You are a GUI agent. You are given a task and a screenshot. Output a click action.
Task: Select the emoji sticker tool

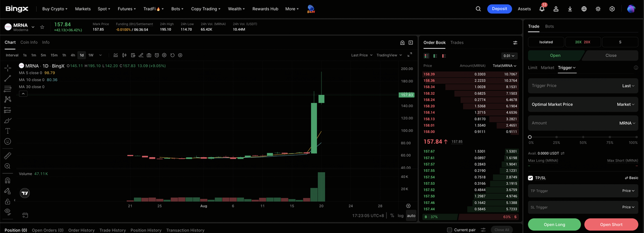tap(8, 142)
